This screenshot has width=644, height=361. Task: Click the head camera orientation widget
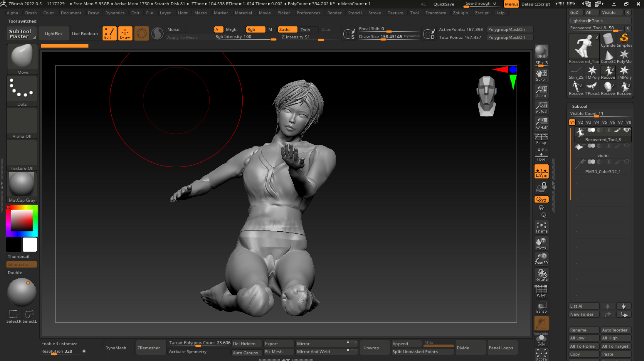click(487, 97)
